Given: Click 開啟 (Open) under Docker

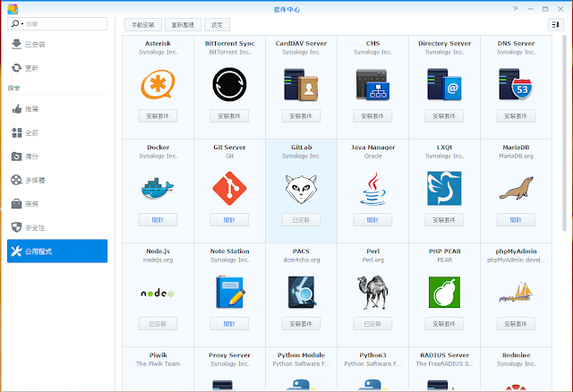Looking at the screenshot, I should point(158,220).
